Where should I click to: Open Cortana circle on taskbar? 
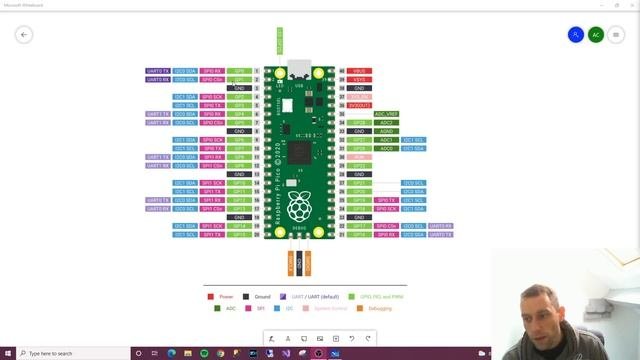(x=138, y=353)
